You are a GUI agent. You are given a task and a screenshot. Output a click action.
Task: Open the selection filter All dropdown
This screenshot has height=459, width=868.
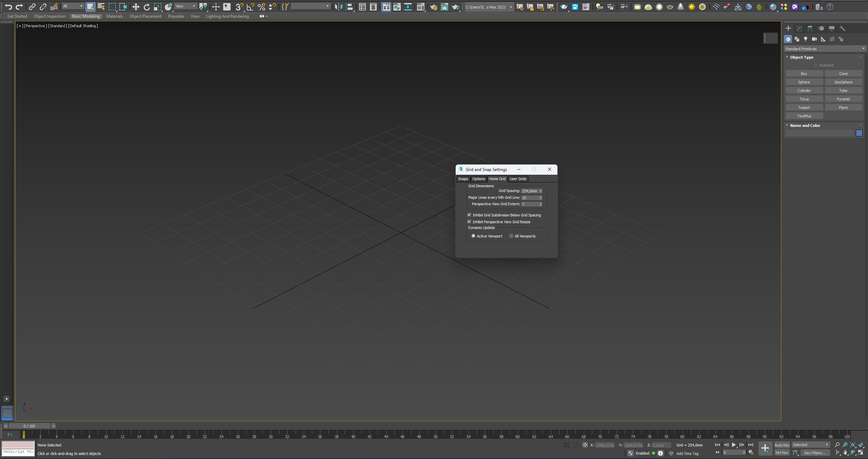[x=73, y=6]
